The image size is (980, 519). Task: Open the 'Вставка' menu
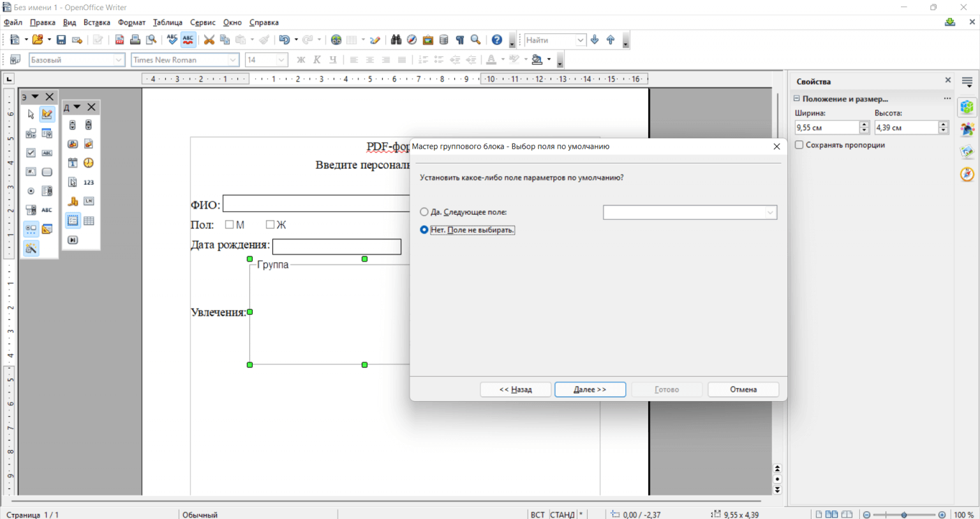click(97, 22)
